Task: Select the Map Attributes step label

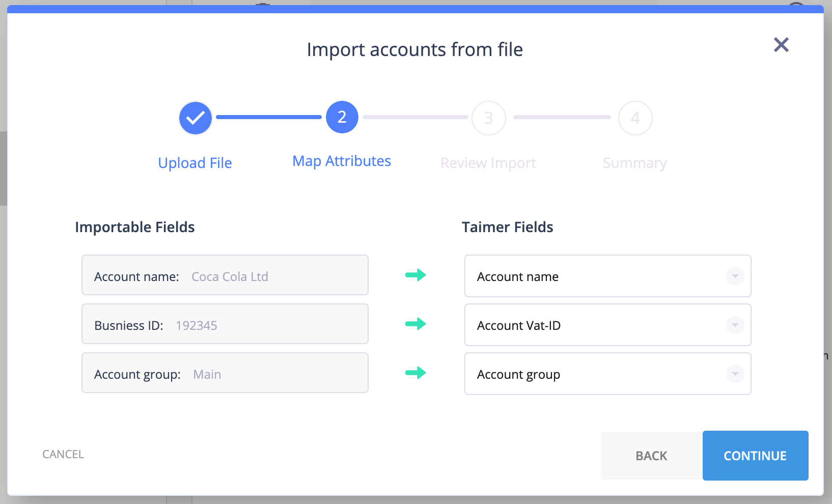Action: point(342,161)
